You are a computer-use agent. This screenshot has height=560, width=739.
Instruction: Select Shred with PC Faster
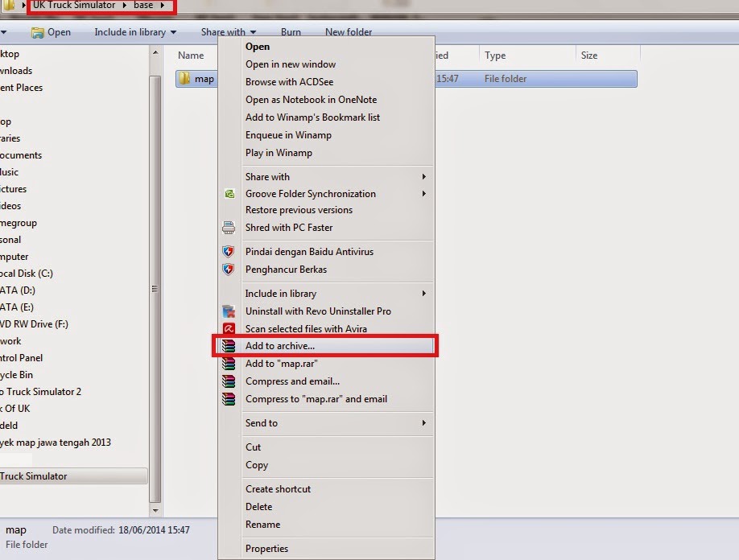[x=289, y=228]
